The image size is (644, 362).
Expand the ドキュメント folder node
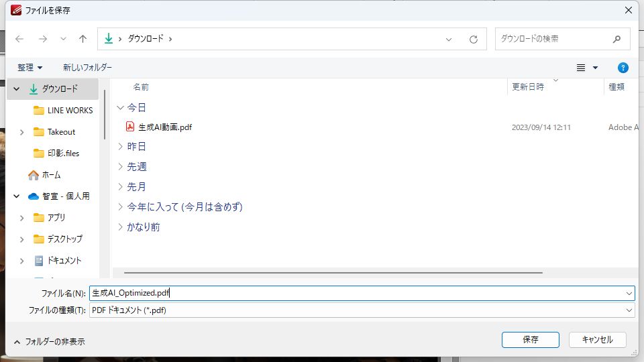pyautogui.click(x=21, y=261)
